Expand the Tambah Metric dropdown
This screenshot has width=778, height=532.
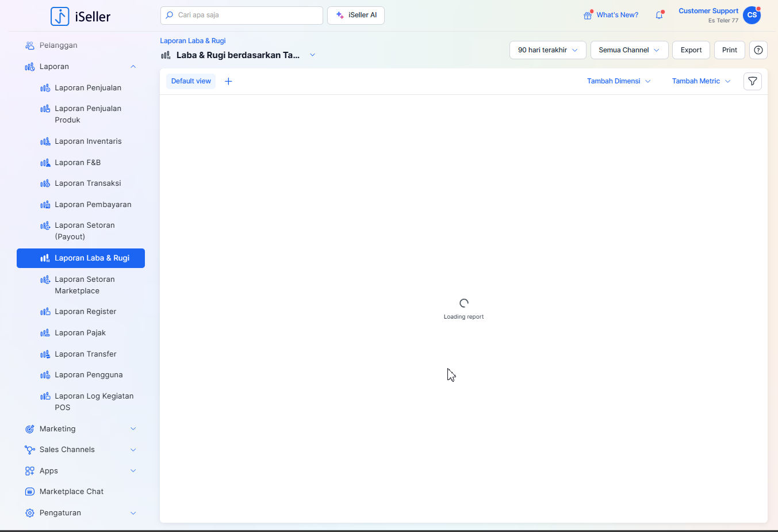click(x=701, y=81)
